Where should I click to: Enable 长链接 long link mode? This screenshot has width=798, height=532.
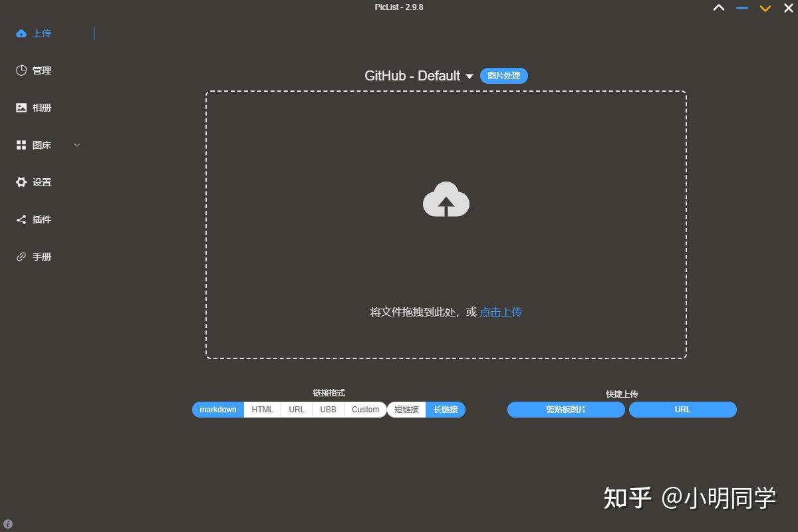[x=444, y=410]
